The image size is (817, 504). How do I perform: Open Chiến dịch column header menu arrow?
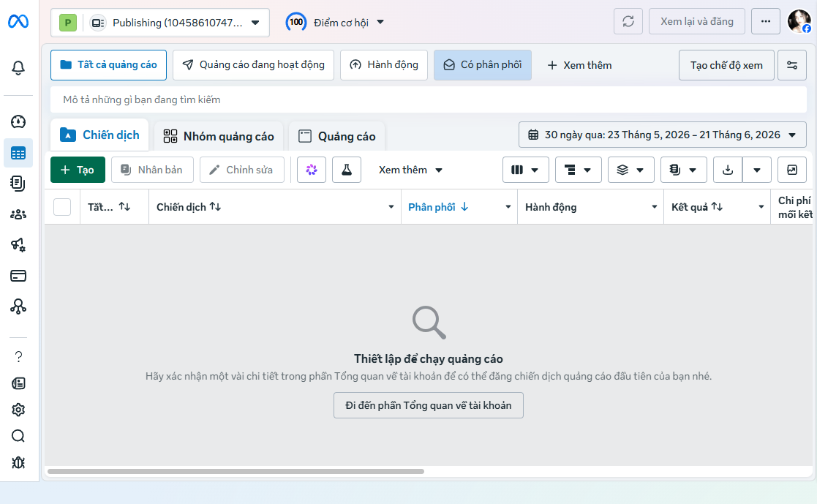391,207
